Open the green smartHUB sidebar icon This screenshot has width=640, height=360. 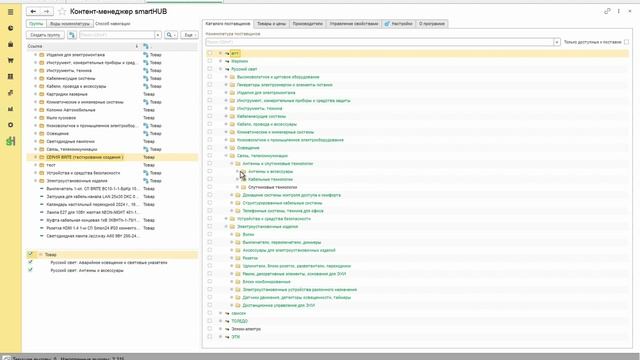click(11, 141)
